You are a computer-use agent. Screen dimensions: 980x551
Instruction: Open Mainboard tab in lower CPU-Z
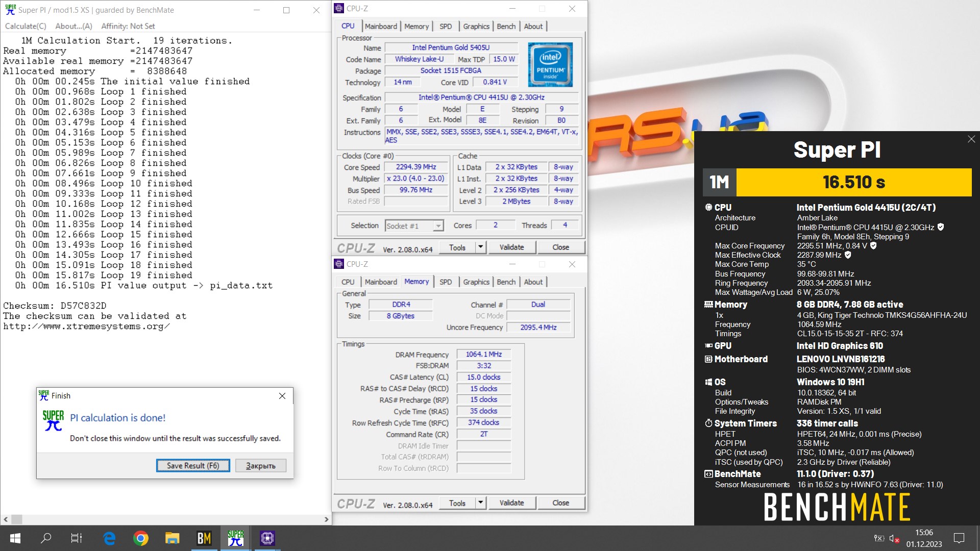[x=381, y=282]
